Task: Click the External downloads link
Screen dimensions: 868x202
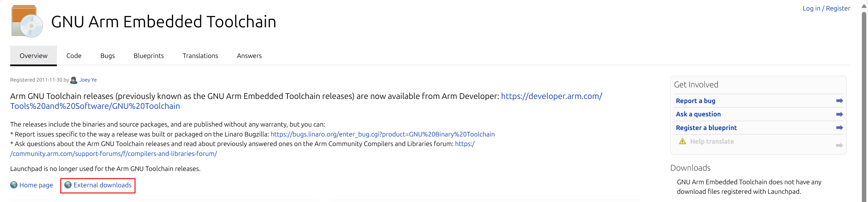Action: point(102,185)
